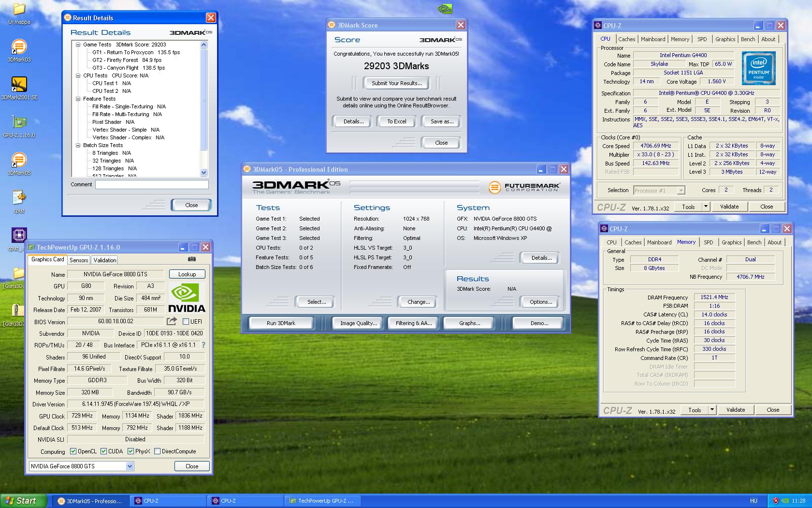
Task: Click the Demo button
Action: 539,323
